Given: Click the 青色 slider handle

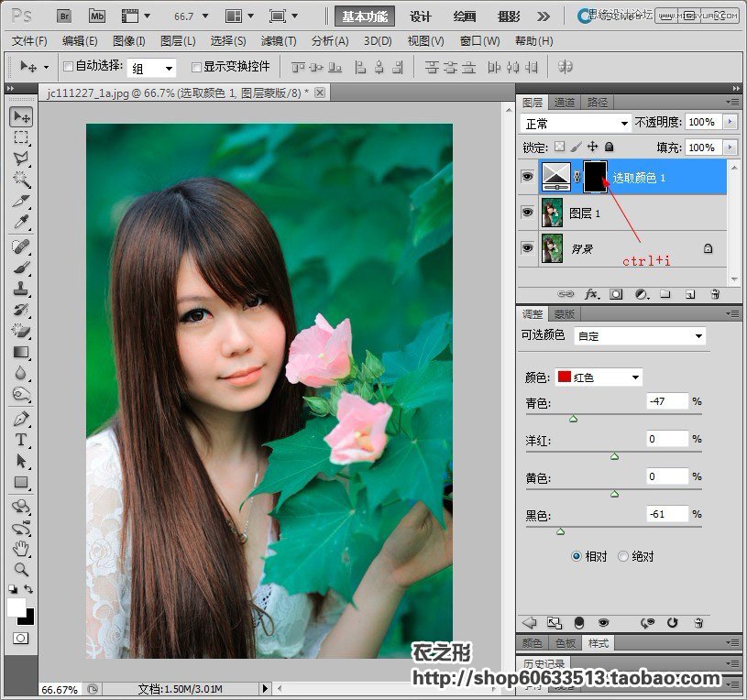Looking at the screenshot, I should pyautogui.click(x=573, y=419).
